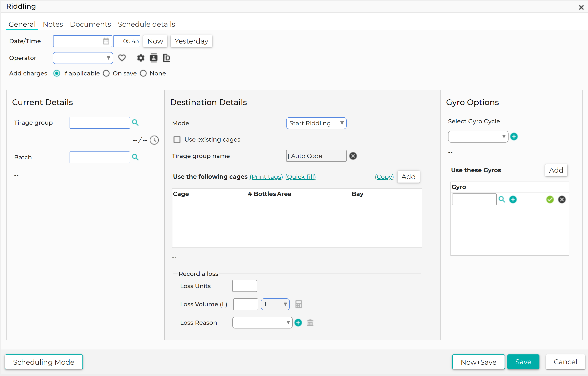This screenshot has width=588, height=376.
Task: Open the Loss Volume unit dropdown
Action: [x=275, y=304]
